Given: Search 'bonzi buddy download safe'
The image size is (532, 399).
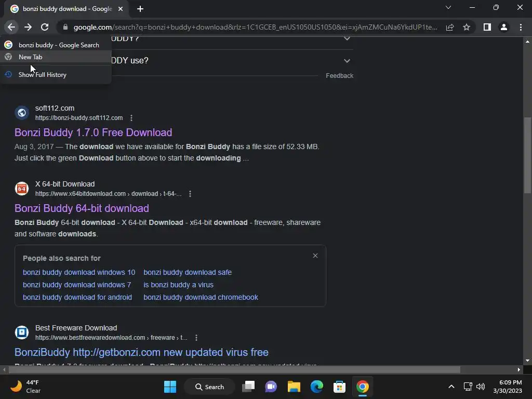Looking at the screenshot, I should tap(188, 272).
